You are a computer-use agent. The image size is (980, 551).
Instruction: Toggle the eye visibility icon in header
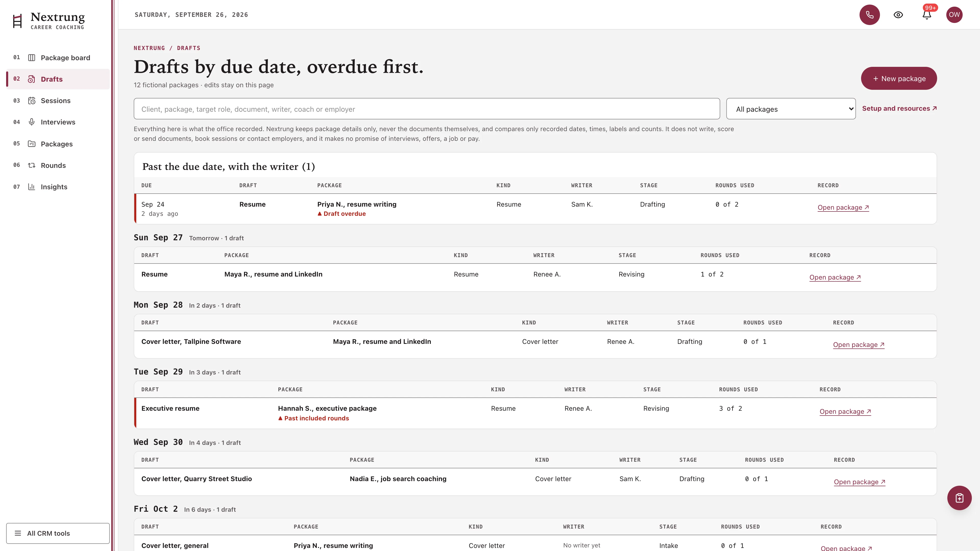pos(898,15)
